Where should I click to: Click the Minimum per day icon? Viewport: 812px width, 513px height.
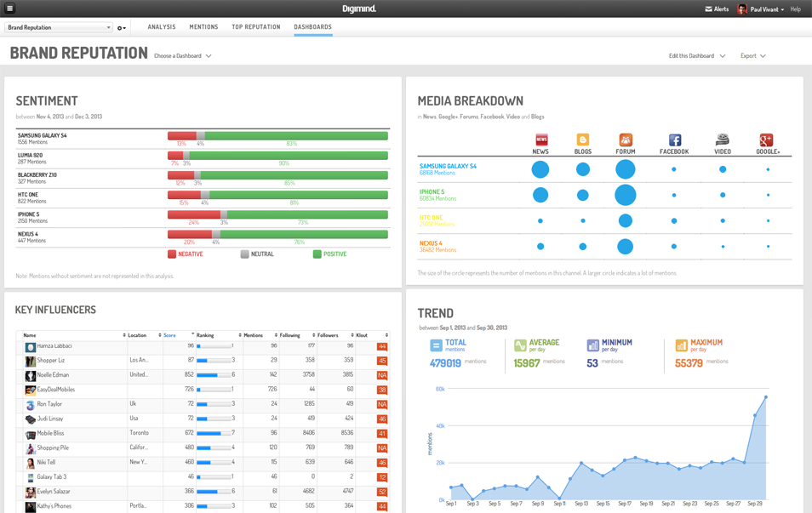pos(593,345)
